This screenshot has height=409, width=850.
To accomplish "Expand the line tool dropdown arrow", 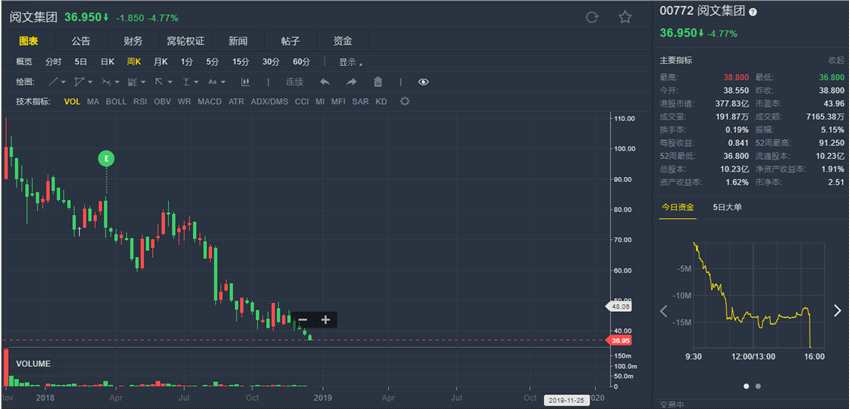I will [x=63, y=82].
